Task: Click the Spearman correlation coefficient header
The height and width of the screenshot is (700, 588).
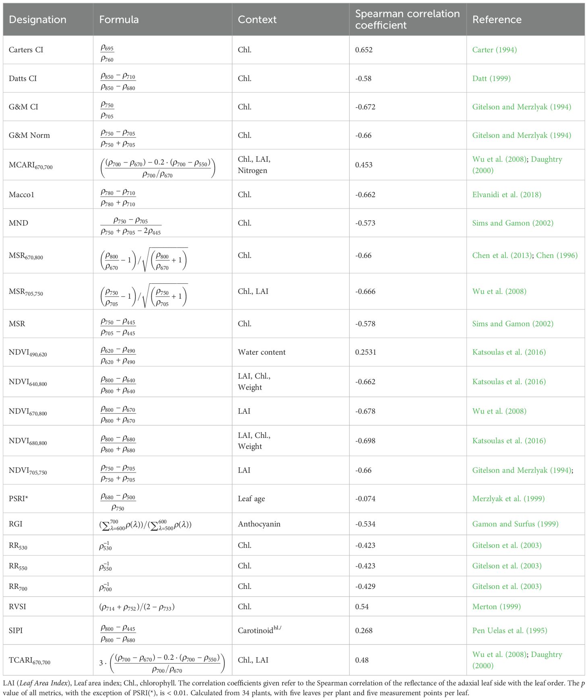Action: point(407,20)
